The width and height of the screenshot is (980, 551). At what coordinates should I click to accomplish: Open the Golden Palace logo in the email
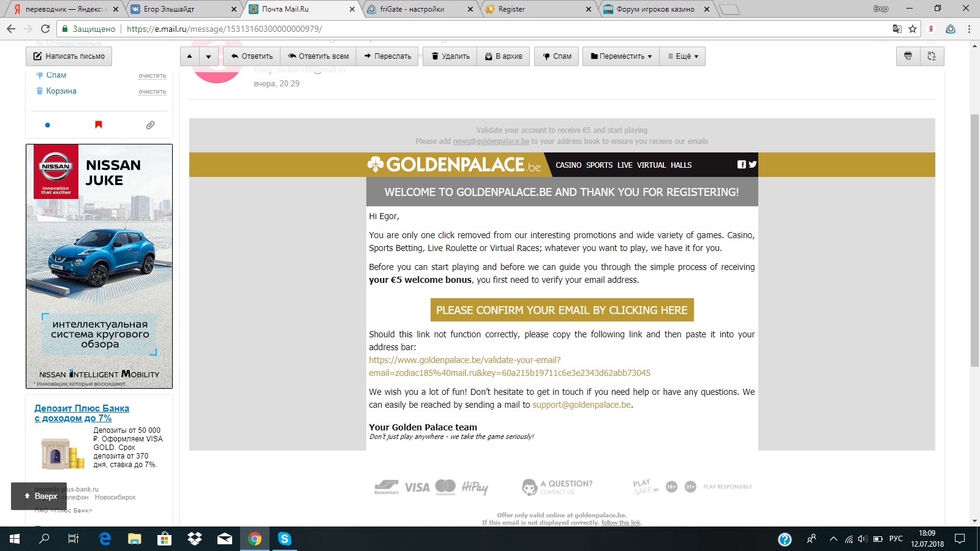coord(454,165)
